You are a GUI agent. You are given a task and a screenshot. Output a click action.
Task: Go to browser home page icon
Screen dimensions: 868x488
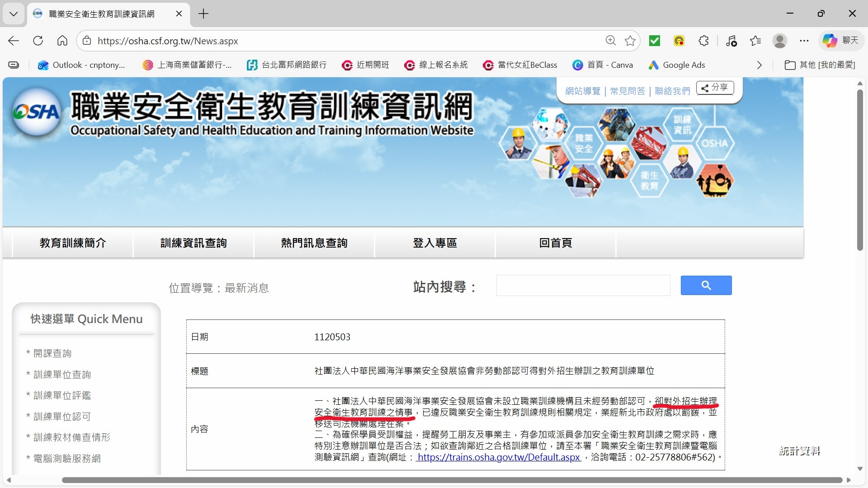tap(62, 41)
